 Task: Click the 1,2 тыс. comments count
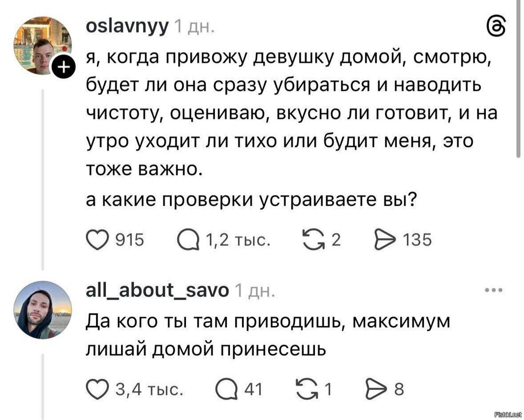[238, 240]
